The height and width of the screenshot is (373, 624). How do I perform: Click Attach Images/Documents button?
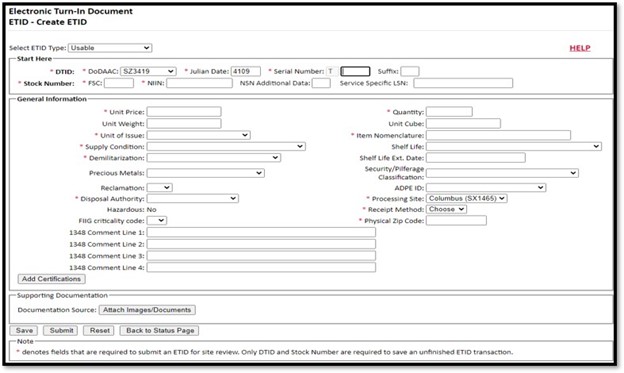(x=147, y=310)
